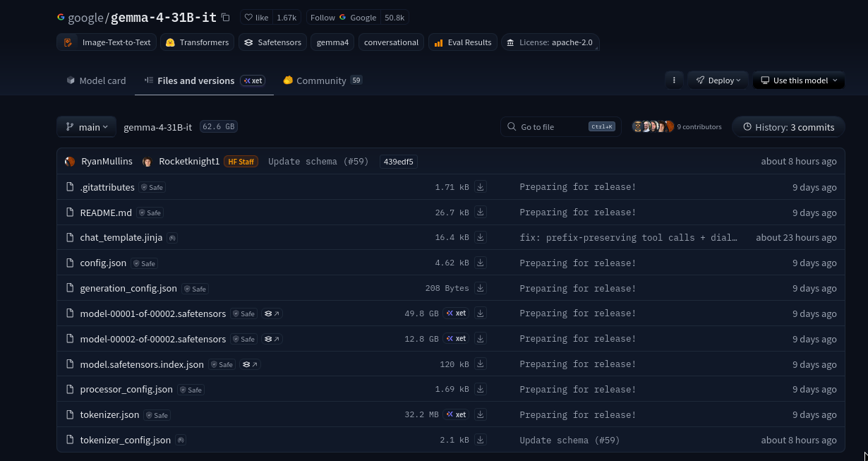Click the License apache-2.0 tag
The height and width of the screenshot is (461, 868).
click(550, 42)
